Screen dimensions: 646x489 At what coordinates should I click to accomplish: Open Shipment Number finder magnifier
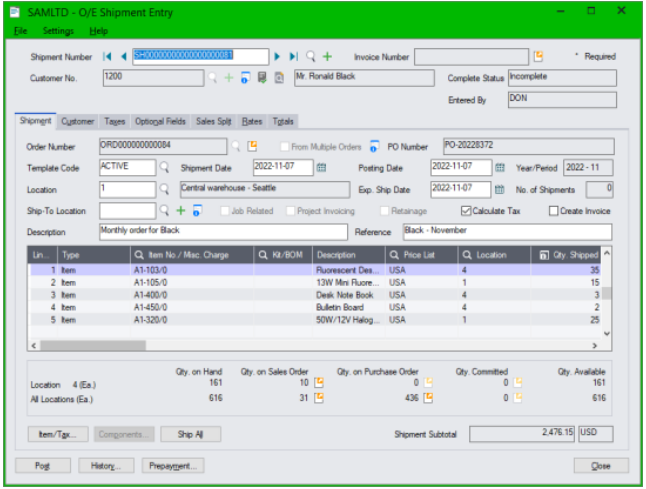coord(311,56)
